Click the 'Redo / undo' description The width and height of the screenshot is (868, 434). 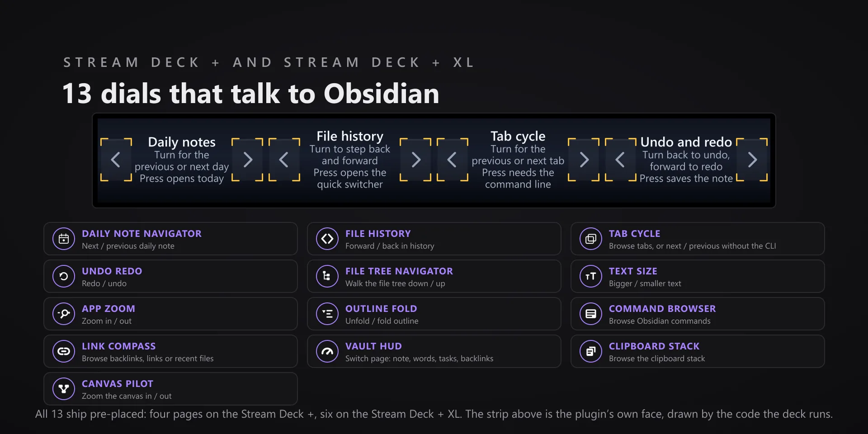104,283
